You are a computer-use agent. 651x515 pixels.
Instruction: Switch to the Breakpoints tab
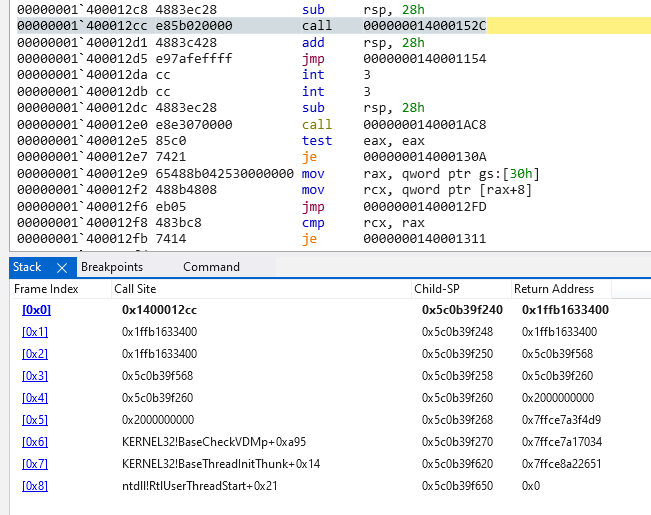click(112, 267)
